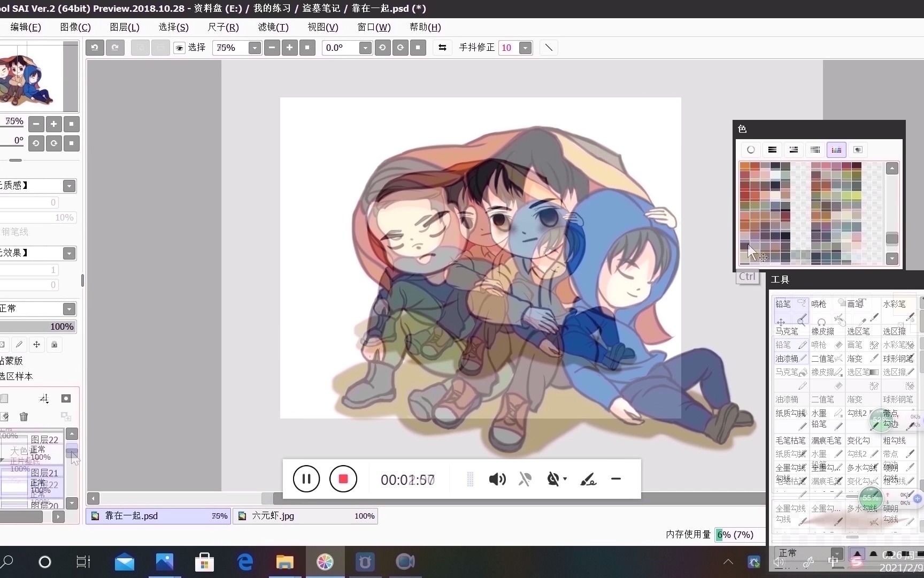Click the redo arrow in the toolbar
The image size is (924, 578).
(115, 48)
